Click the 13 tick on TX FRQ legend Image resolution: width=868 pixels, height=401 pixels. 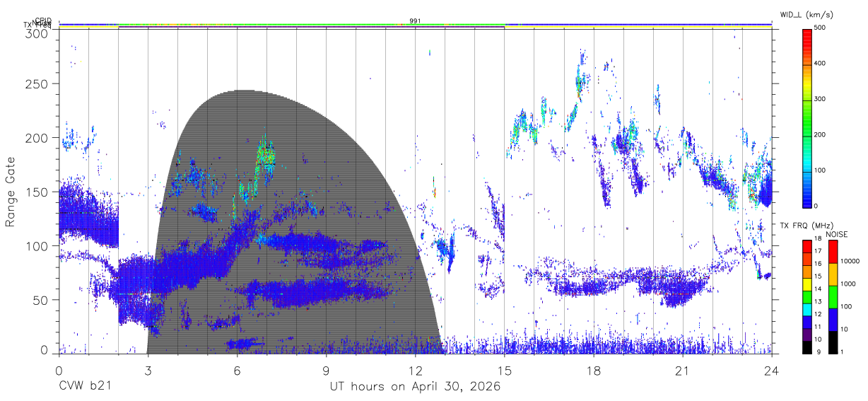pyautogui.click(x=819, y=301)
